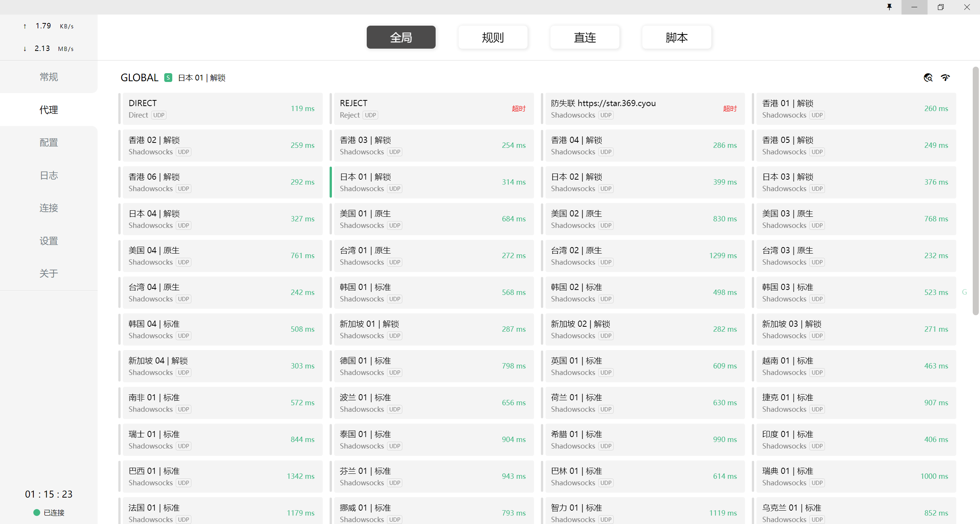
Task: Click the green S badge beside GLOBAL
Action: point(168,78)
